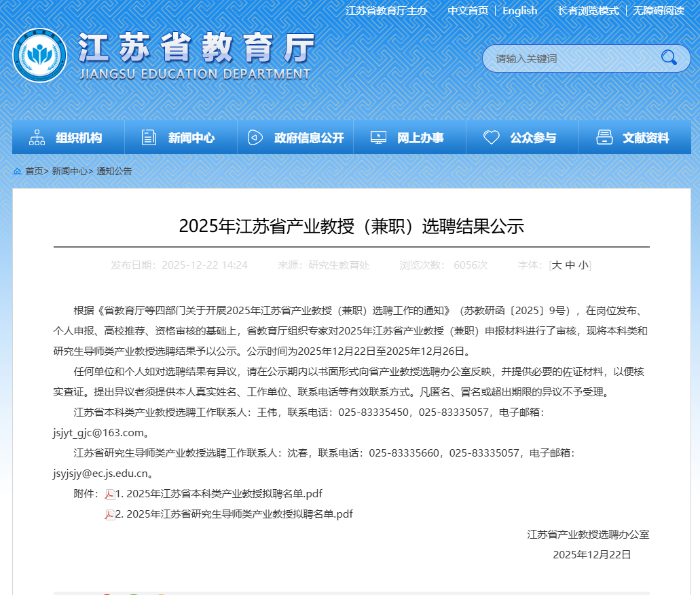The image size is (700, 595).
Task: Open the 无障碍阅读 accessibility reading link
Action: [659, 11]
